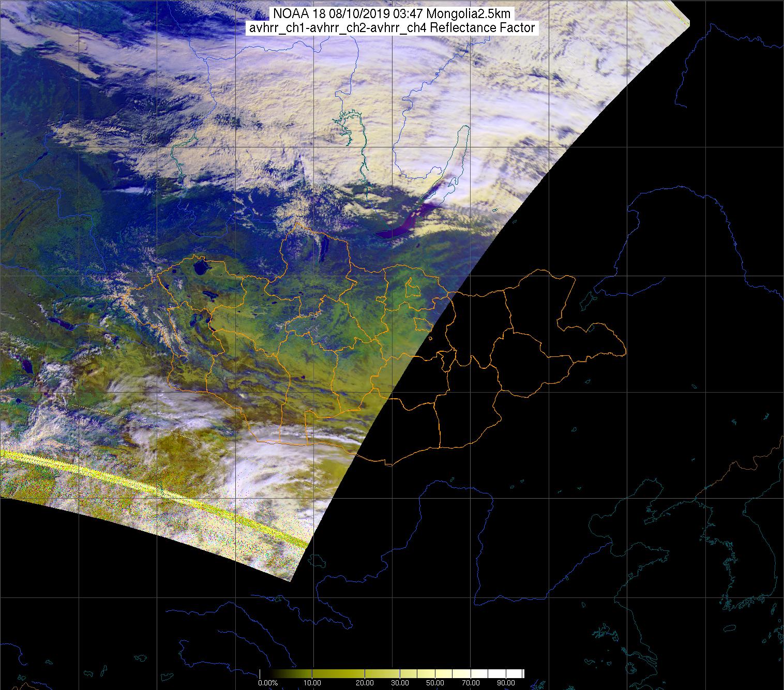
Task: Click the '50.00' color bar label
Action: point(435,683)
